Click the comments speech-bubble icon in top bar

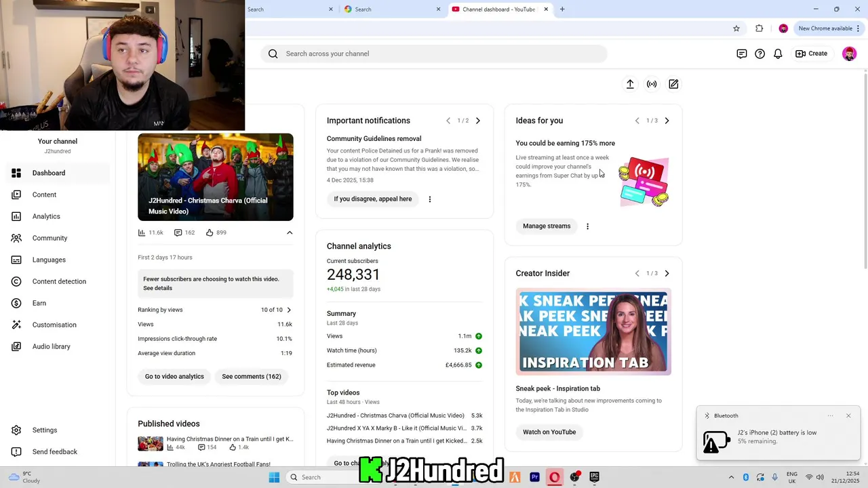[x=742, y=54]
